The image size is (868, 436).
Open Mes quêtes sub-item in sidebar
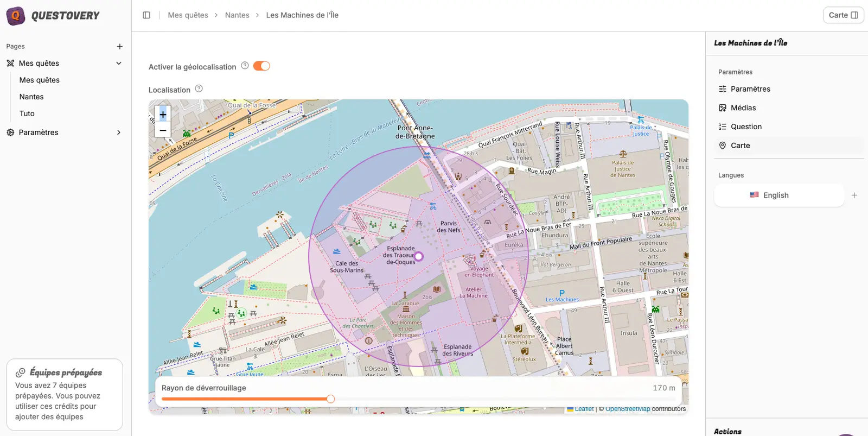point(40,80)
